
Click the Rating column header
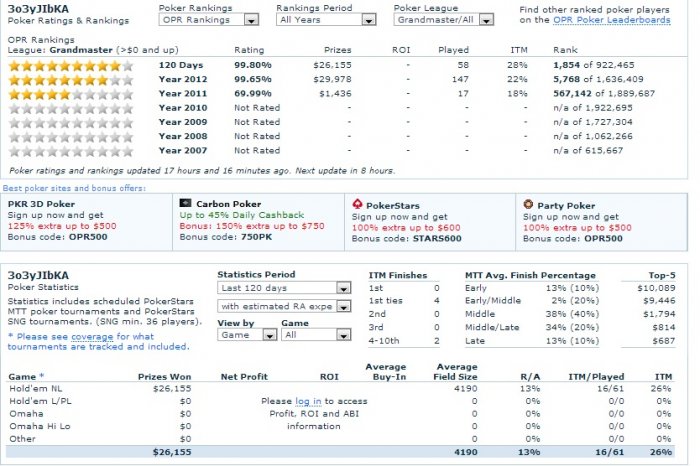coord(249,50)
